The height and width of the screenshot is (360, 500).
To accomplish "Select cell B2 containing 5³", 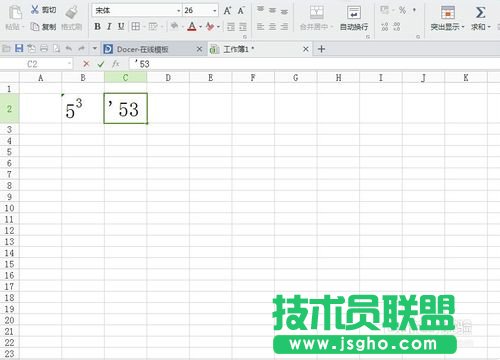I will 83,109.
